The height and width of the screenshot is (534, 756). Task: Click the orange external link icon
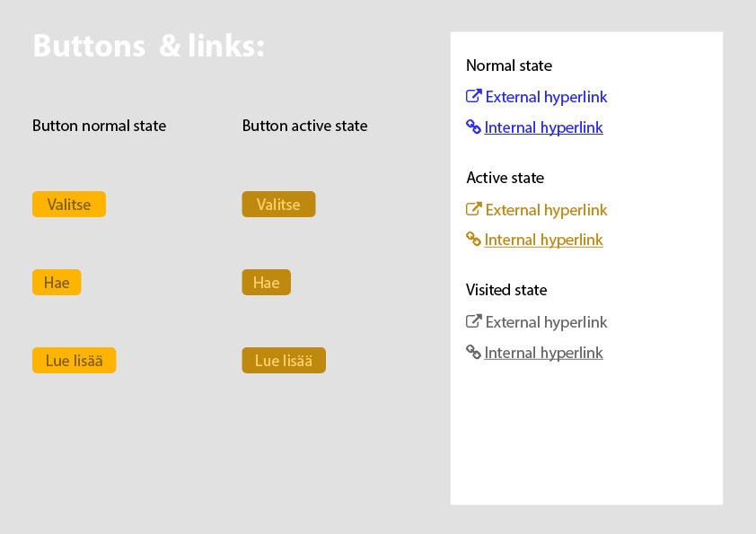click(x=474, y=209)
